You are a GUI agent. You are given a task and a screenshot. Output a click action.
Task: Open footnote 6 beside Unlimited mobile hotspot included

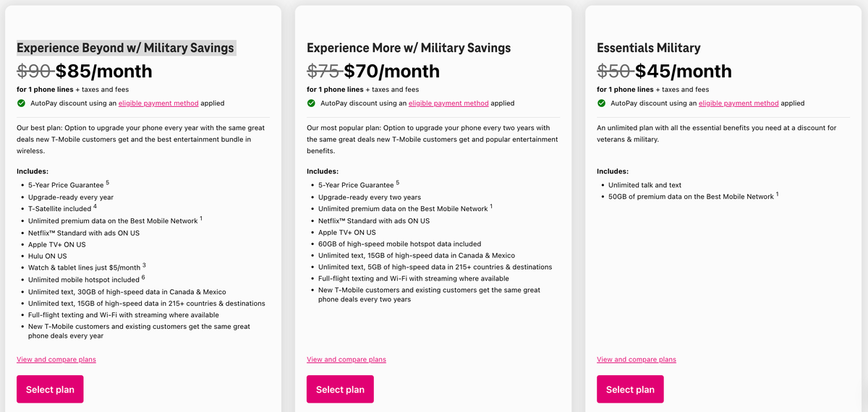[x=143, y=277]
